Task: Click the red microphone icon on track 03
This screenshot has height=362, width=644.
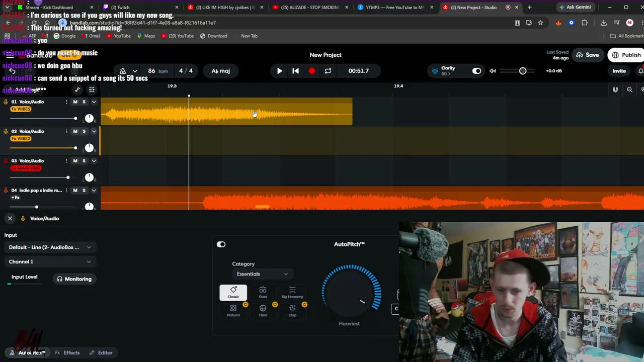Action: tap(6, 161)
